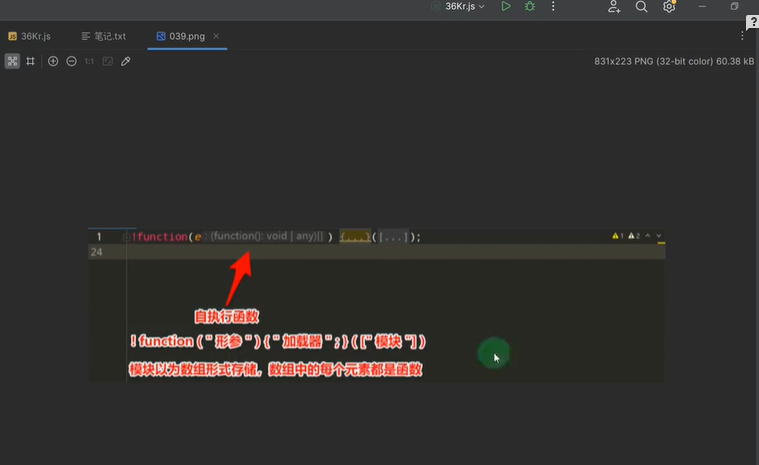
Task: Click the fit zoom to window icon
Action: (107, 61)
